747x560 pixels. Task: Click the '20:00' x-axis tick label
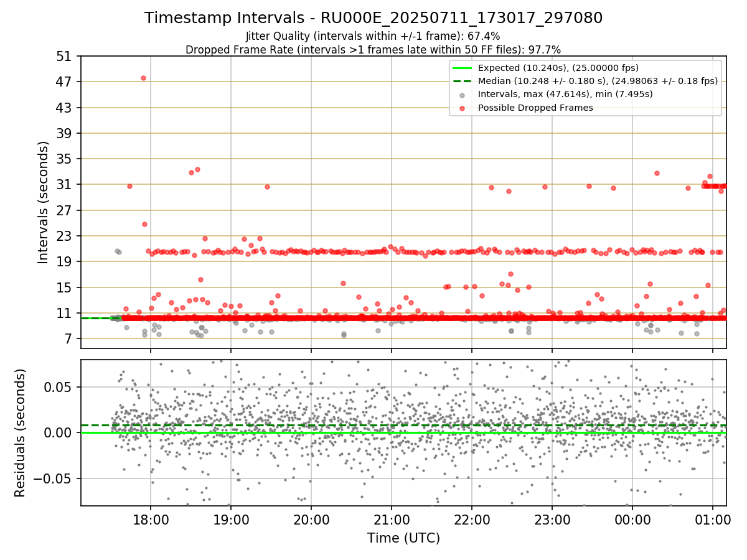311,519
